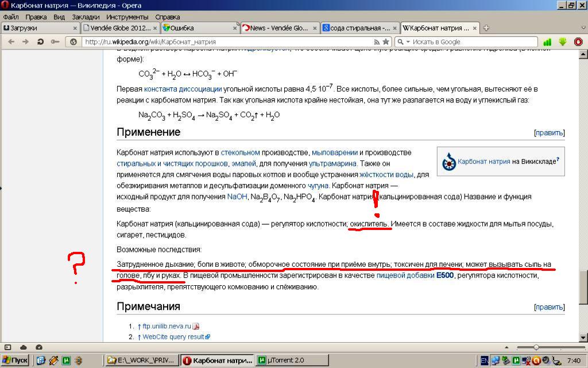Switch to the Vendée Globe 2012 tab

[119, 28]
